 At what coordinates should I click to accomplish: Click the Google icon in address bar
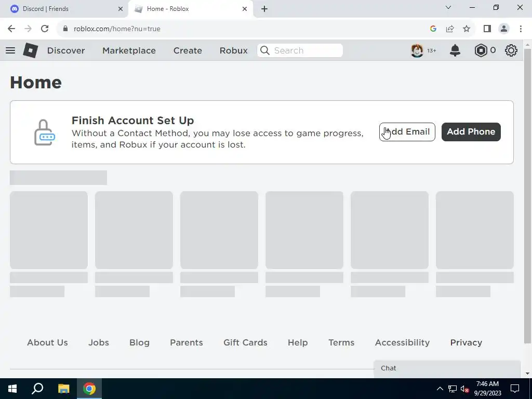pyautogui.click(x=433, y=29)
